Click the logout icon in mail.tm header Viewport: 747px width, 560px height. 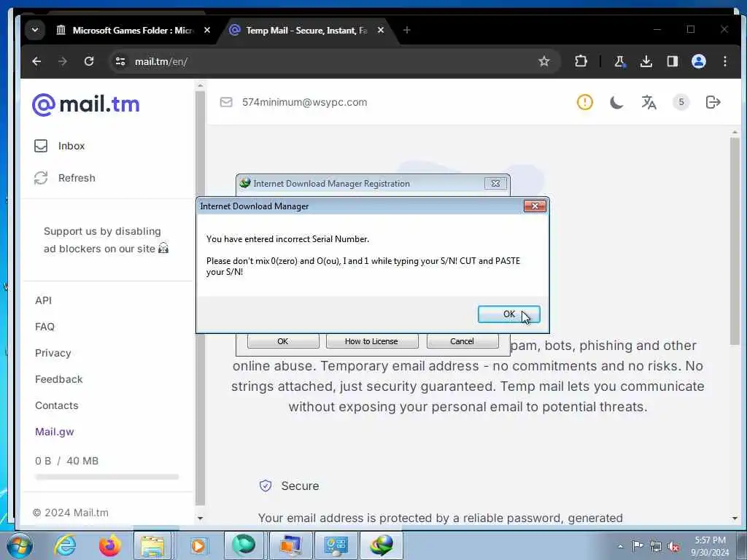(x=713, y=102)
